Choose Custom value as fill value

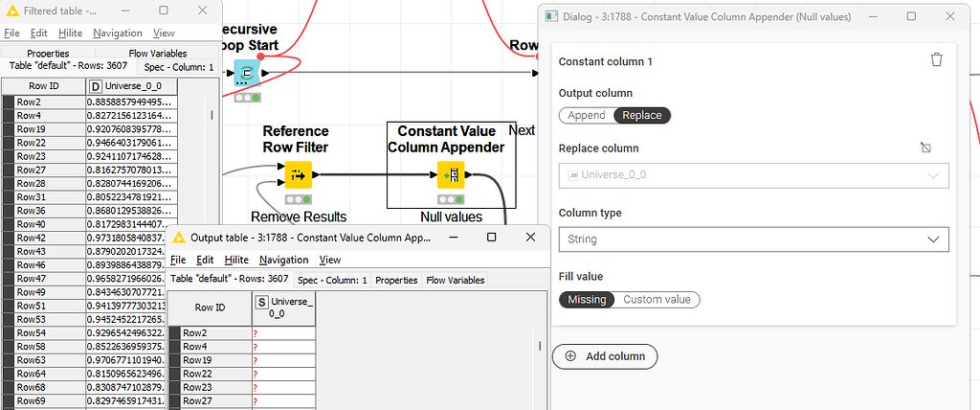coord(657,300)
